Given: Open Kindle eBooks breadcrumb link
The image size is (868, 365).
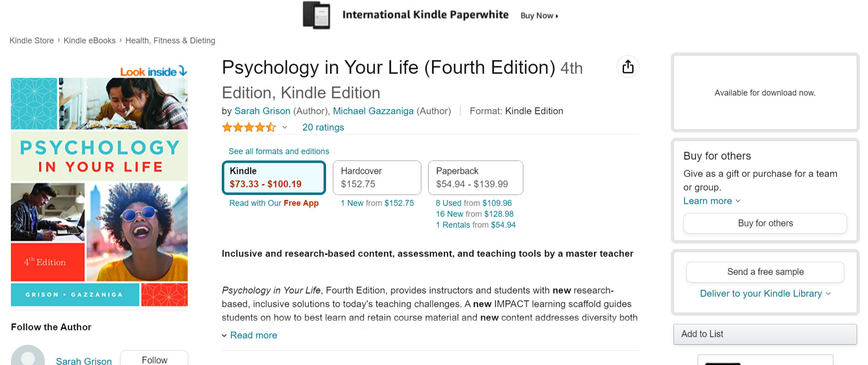Looking at the screenshot, I should [x=89, y=41].
